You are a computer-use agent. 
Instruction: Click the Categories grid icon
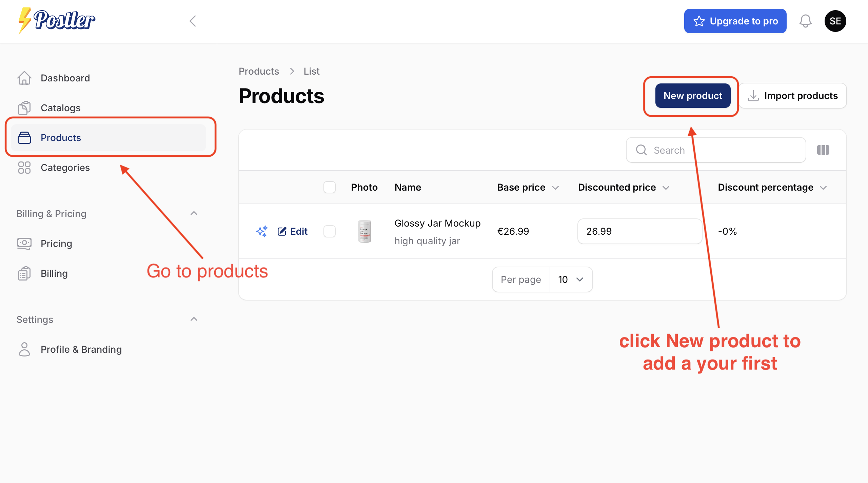(x=24, y=167)
